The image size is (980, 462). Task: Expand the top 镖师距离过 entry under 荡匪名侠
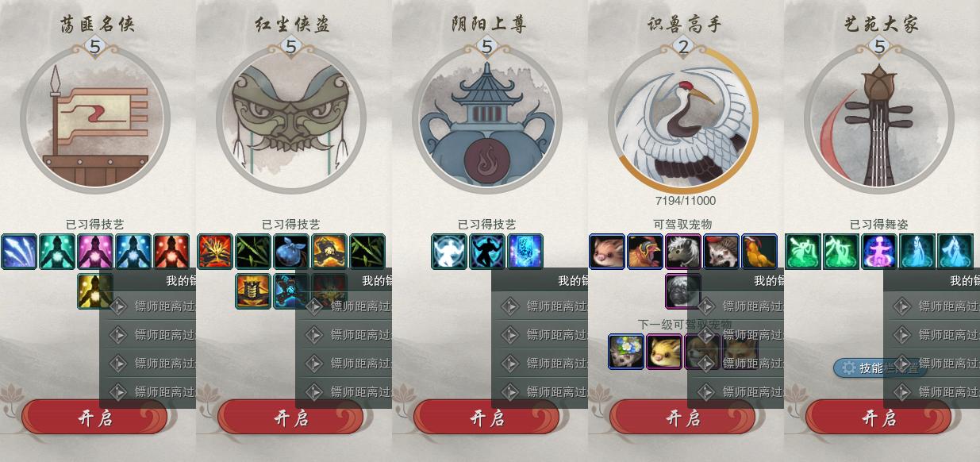click(148, 306)
